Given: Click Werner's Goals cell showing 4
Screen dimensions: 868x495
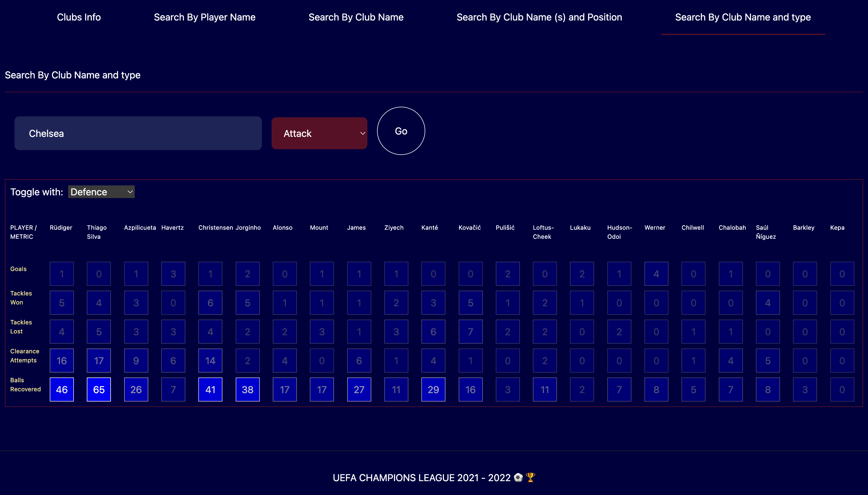Looking at the screenshot, I should [x=656, y=274].
